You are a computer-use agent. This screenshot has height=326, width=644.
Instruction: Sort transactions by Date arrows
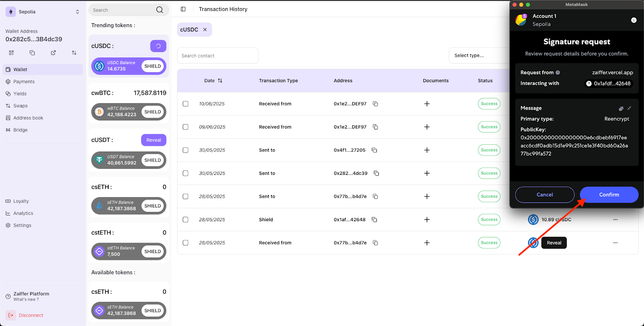(220, 81)
